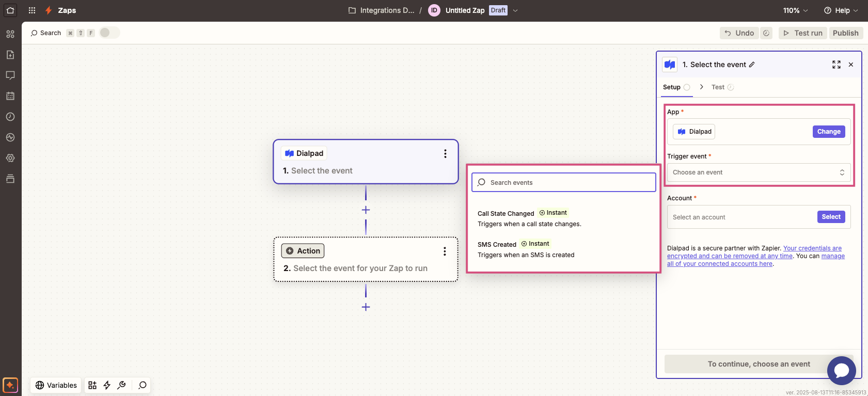Close the step configuration panel

coord(851,65)
